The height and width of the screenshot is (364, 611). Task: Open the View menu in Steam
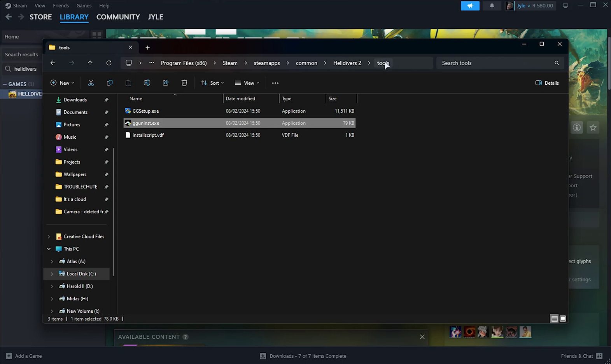point(40,5)
